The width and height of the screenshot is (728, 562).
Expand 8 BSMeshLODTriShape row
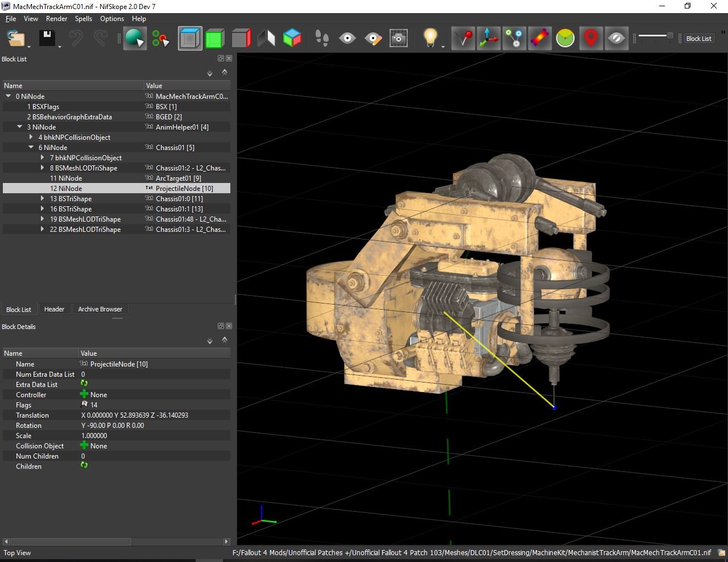pos(43,168)
